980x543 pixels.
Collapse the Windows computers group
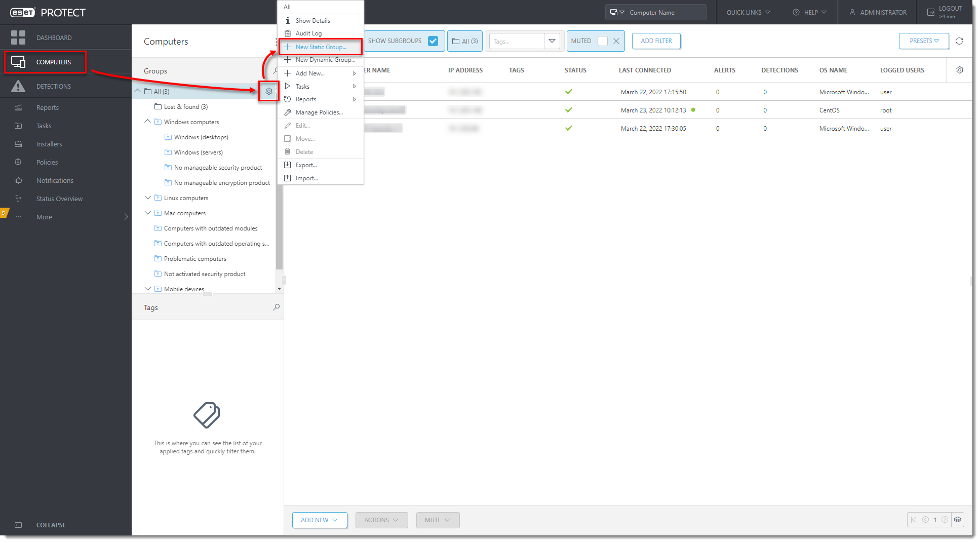click(147, 122)
